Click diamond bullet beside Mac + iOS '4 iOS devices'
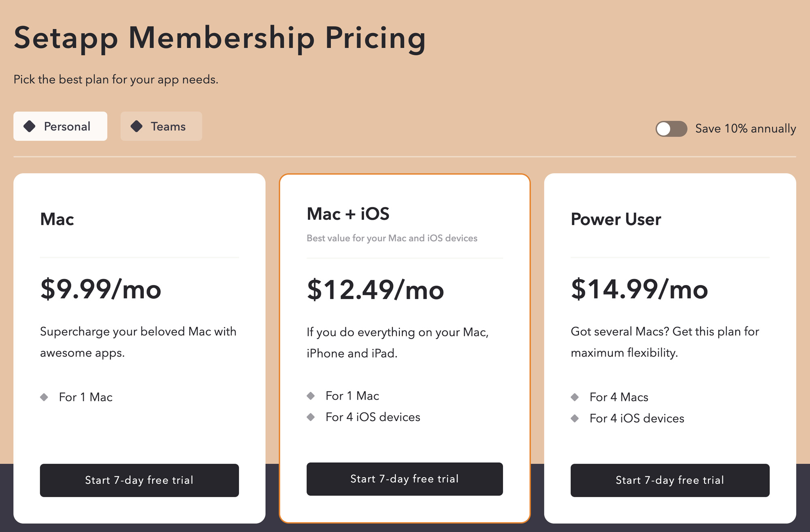 coord(311,417)
